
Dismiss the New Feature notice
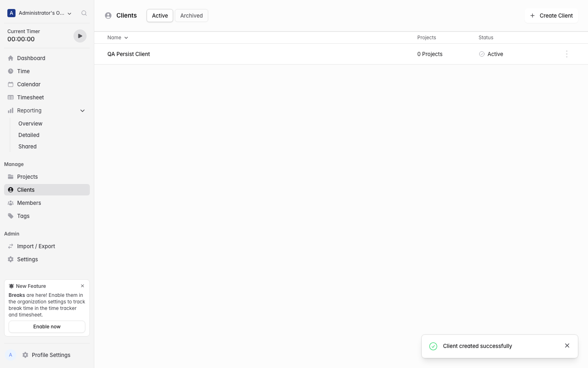coord(82,286)
